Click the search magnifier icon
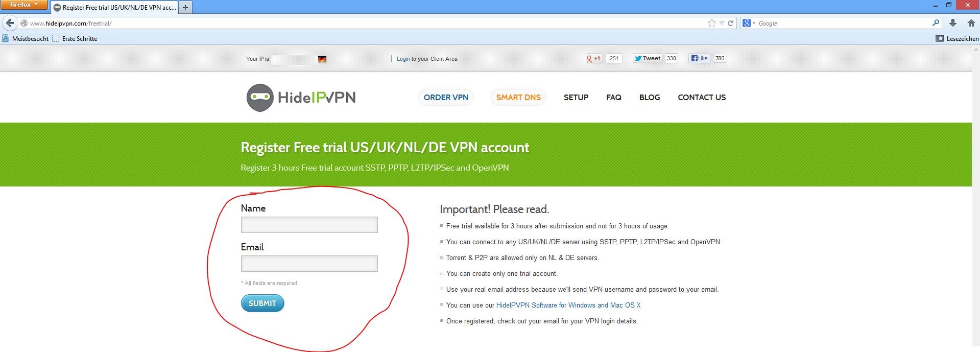The width and height of the screenshot is (980, 352). 936,23
